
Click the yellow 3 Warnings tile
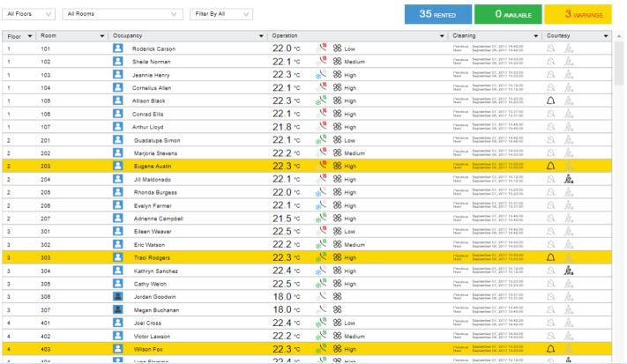578,14
